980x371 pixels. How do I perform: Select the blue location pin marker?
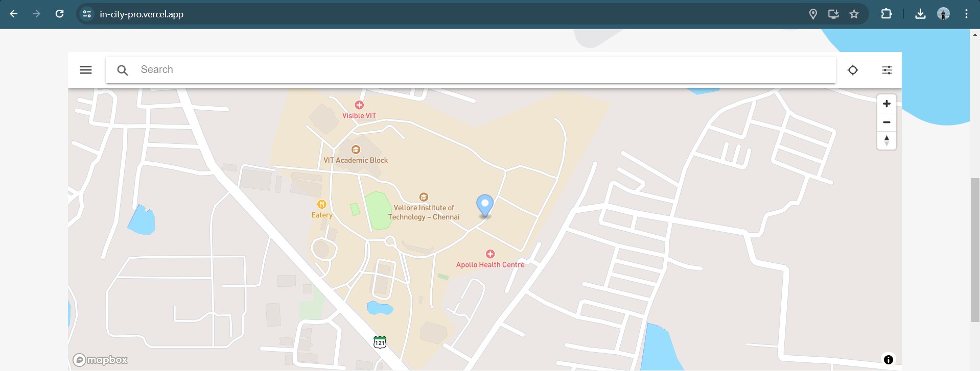coord(485,206)
